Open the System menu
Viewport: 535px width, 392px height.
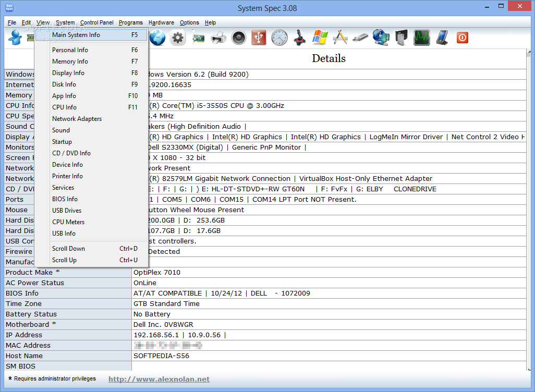(65, 22)
